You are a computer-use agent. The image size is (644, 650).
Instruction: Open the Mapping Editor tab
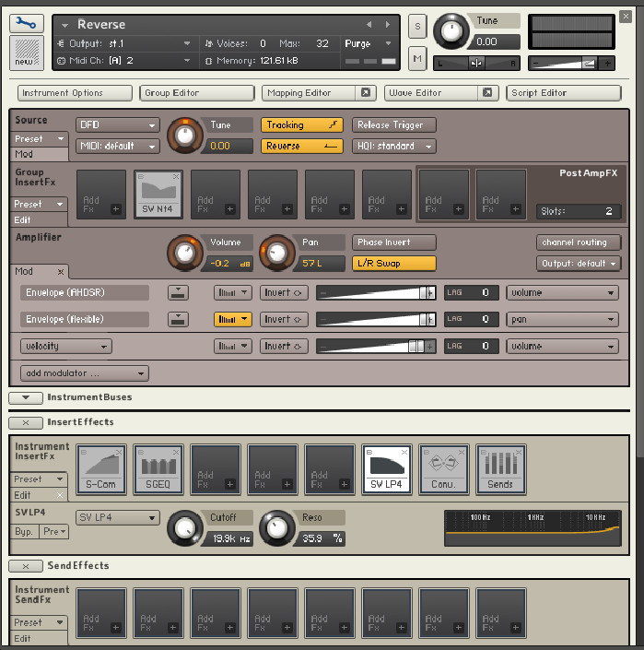[309, 93]
